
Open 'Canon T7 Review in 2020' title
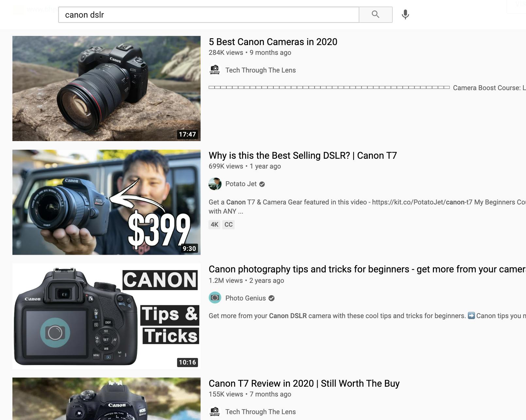tap(304, 383)
